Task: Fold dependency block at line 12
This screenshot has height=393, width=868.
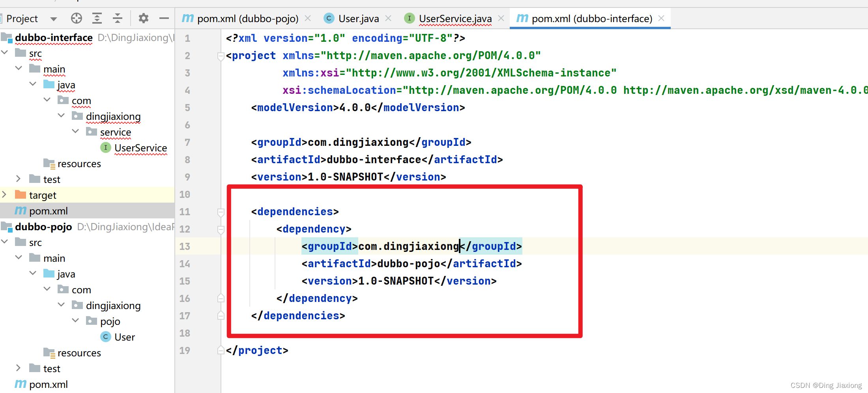Action: click(221, 229)
